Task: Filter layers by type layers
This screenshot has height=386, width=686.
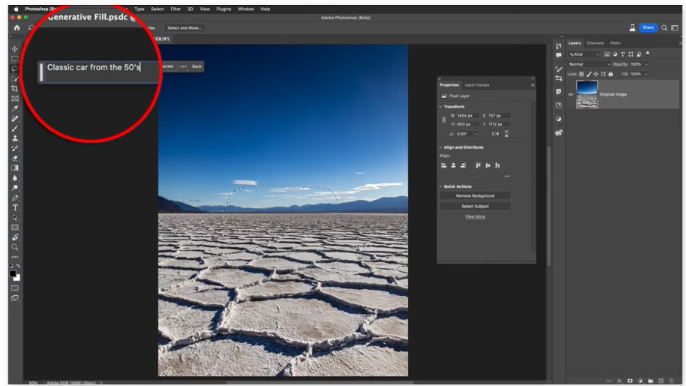Action: [623, 54]
